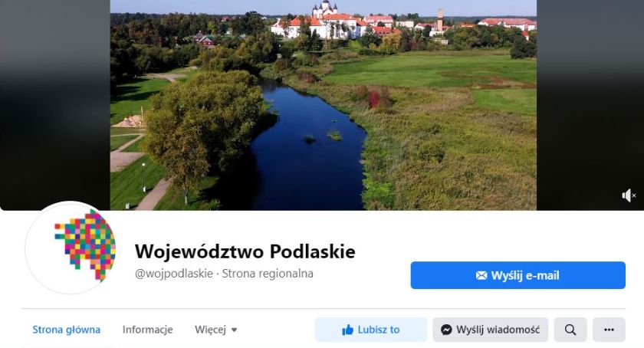Switch to the Strona główna tab
Screen dimensions: 644x348
66,330
